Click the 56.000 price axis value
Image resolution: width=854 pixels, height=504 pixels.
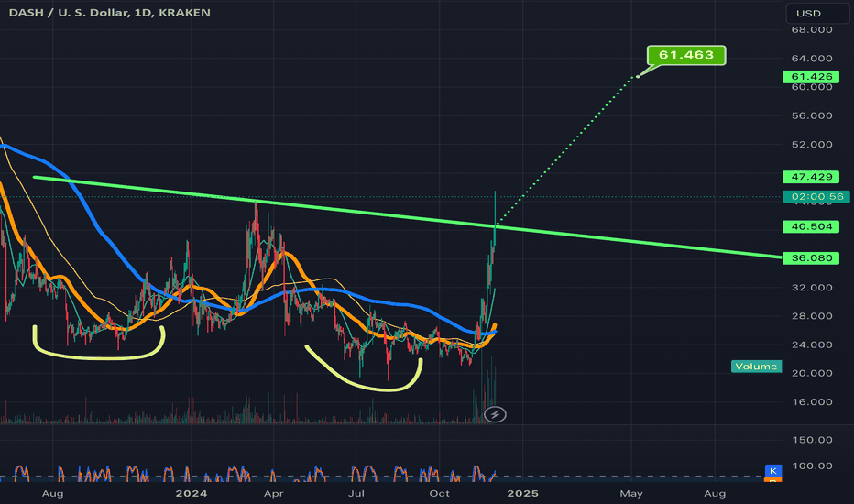(x=812, y=115)
